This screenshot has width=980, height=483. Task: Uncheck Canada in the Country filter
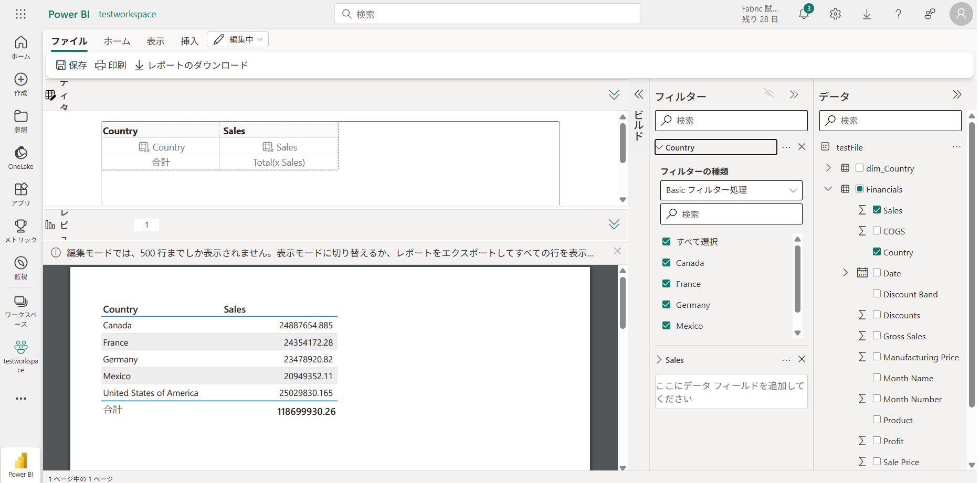point(667,263)
